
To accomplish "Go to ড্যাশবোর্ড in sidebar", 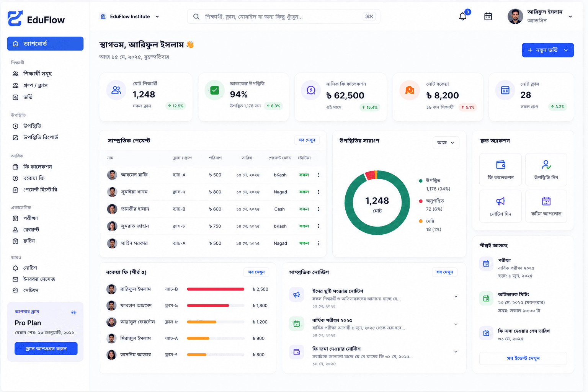I will pos(45,44).
